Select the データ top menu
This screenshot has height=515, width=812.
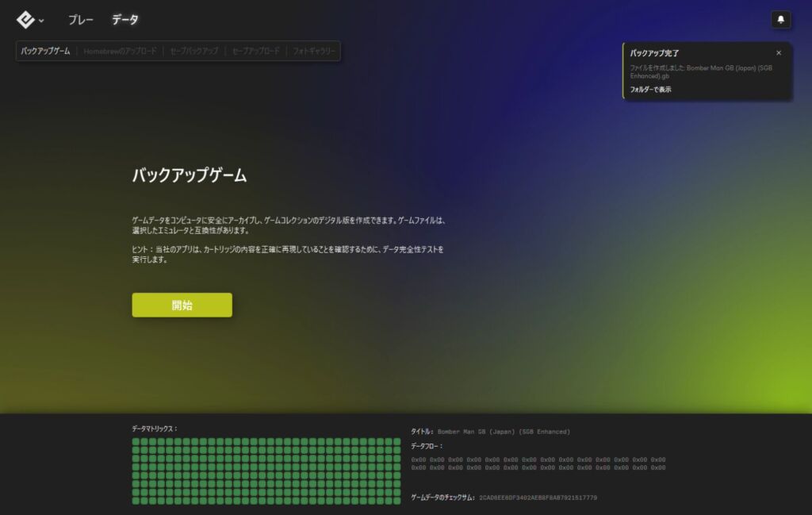click(125, 20)
